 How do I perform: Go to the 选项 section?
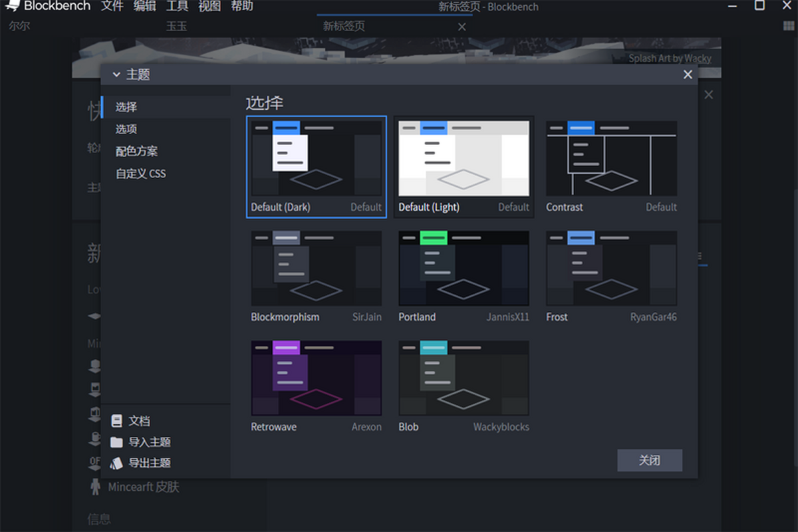(126, 129)
